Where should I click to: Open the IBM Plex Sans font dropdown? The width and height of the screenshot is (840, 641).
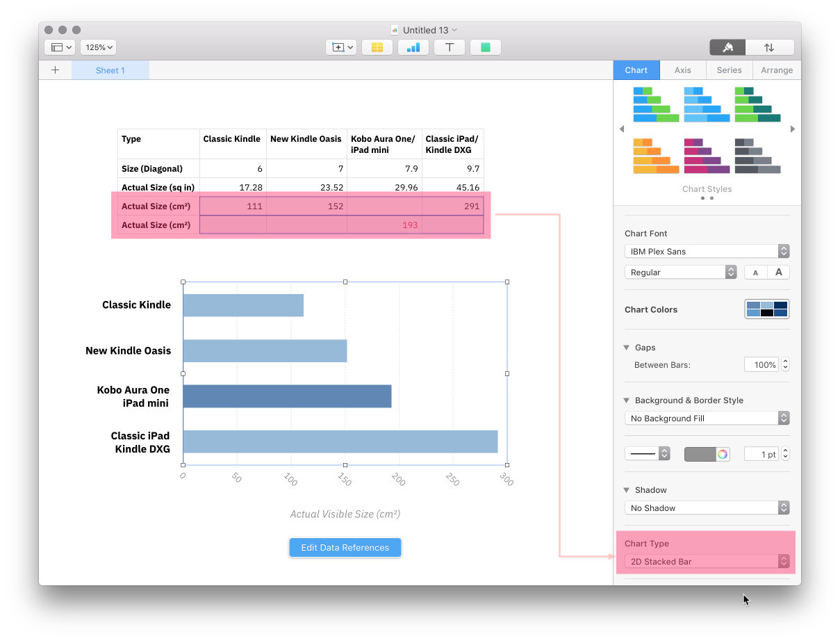tap(707, 252)
